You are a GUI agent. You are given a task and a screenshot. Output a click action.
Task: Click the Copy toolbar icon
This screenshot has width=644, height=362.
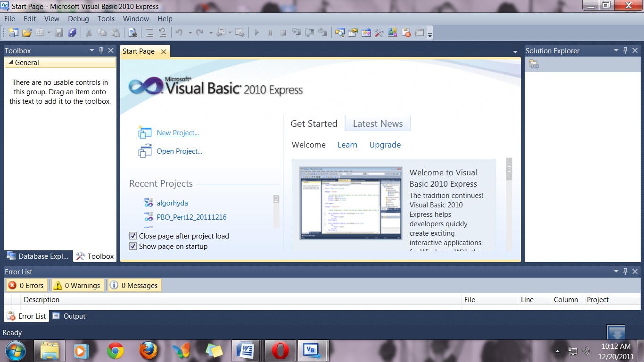click(102, 33)
